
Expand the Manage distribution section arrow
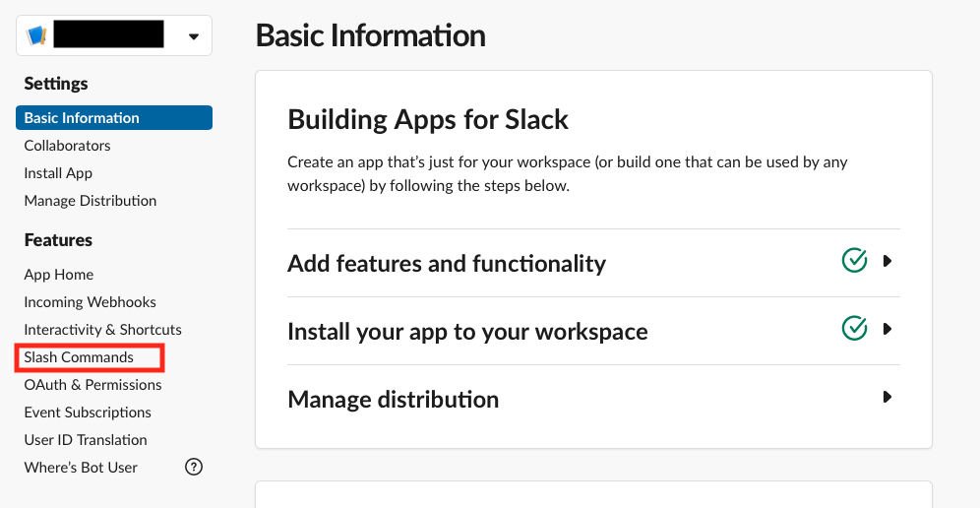pyautogui.click(x=887, y=398)
